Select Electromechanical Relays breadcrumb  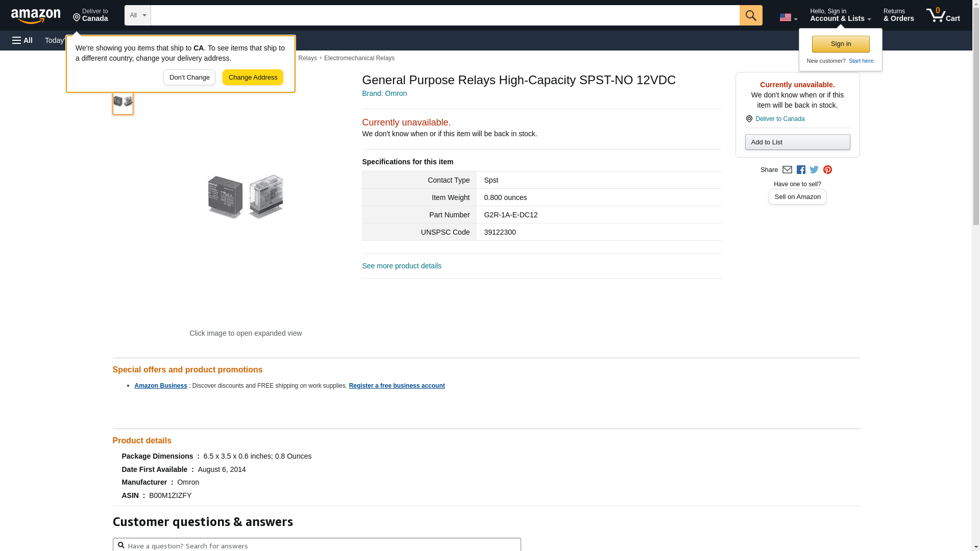coord(359,58)
